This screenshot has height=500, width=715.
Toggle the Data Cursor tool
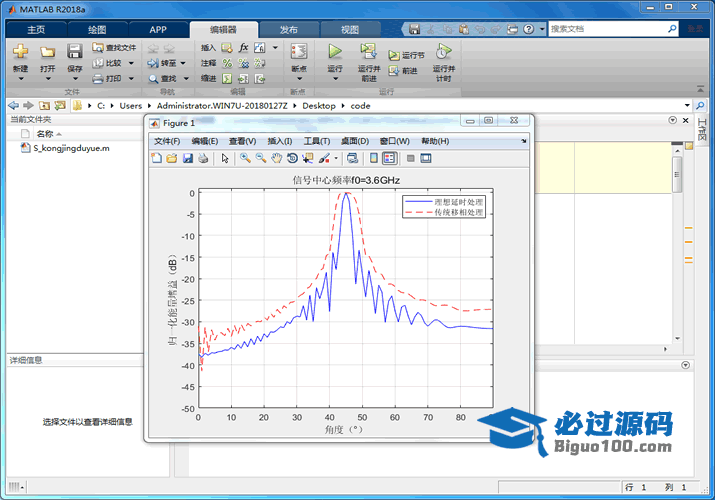click(308, 158)
